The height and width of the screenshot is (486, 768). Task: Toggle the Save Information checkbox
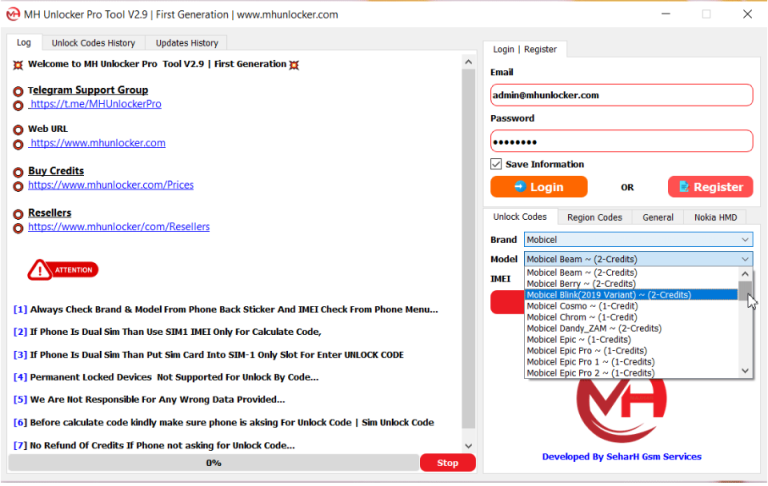coord(496,164)
